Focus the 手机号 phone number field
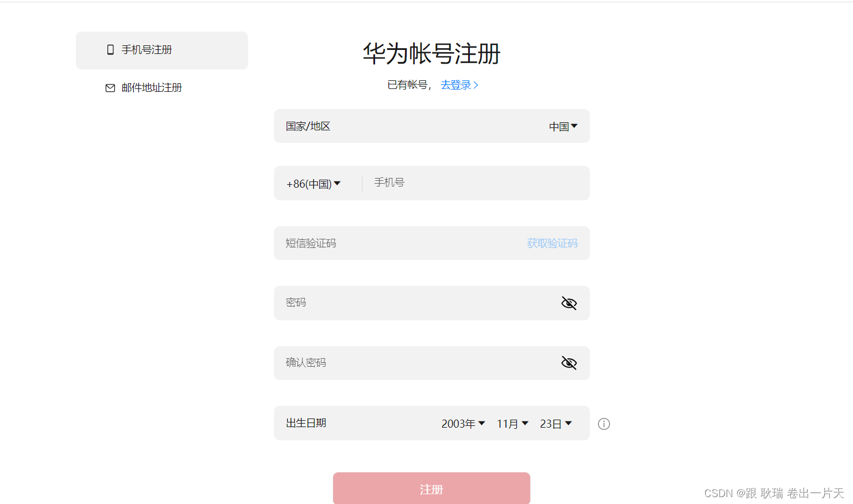 pos(476,183)
